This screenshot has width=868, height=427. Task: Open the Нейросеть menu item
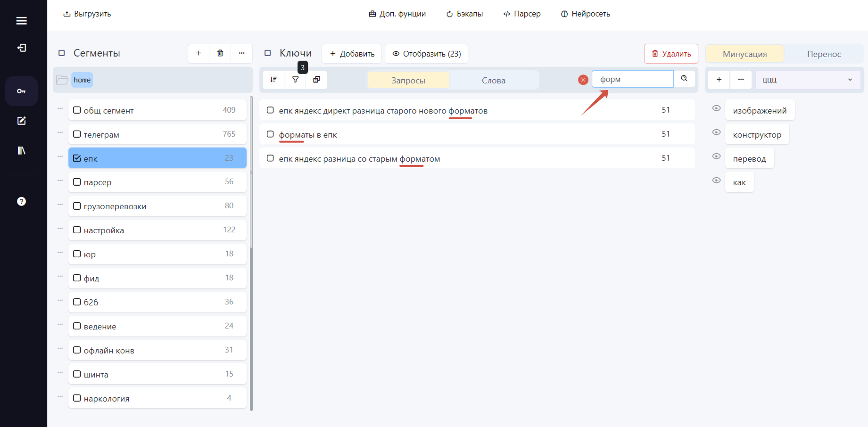pos(586,14)
